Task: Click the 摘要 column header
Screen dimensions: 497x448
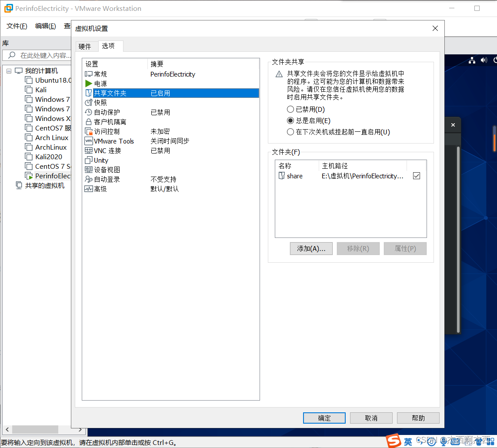Action: [x=203, y=64]
